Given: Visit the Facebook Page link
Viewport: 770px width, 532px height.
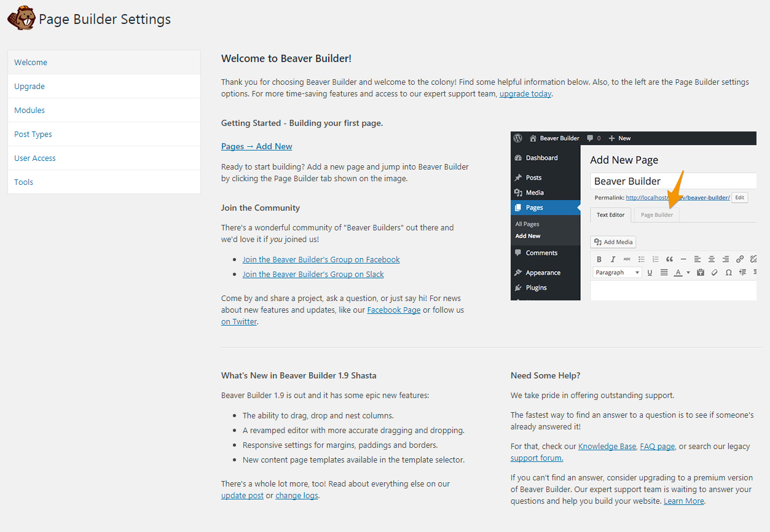Looking at the screenshot, I should point(393,310).
